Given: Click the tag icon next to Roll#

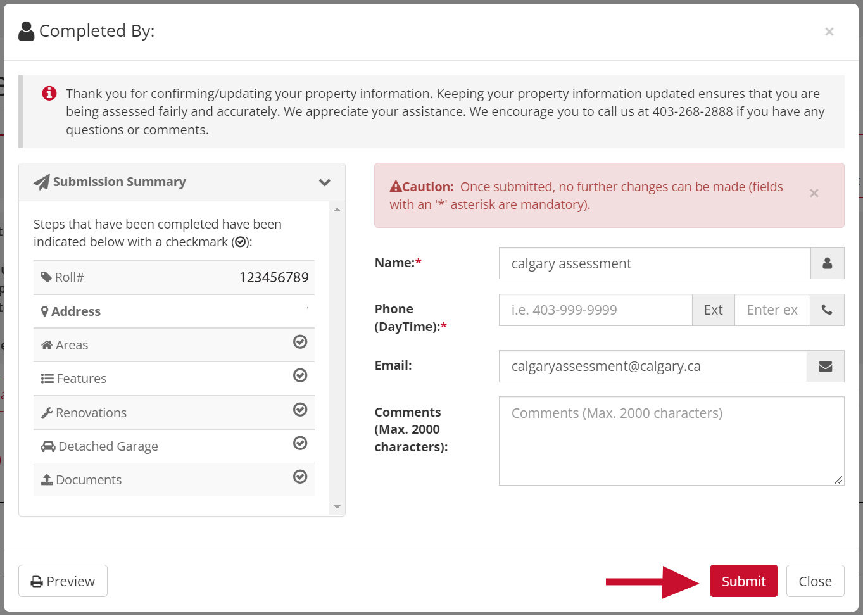Looking at the screenshot, I should pyautogui.click(x=46, y=277).
